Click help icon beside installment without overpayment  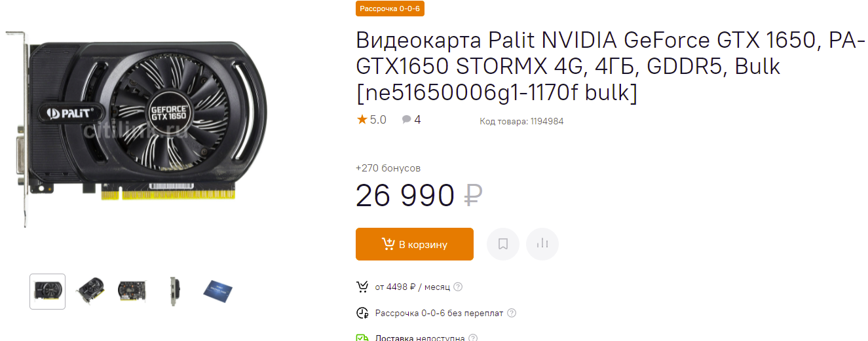[512, 313]
